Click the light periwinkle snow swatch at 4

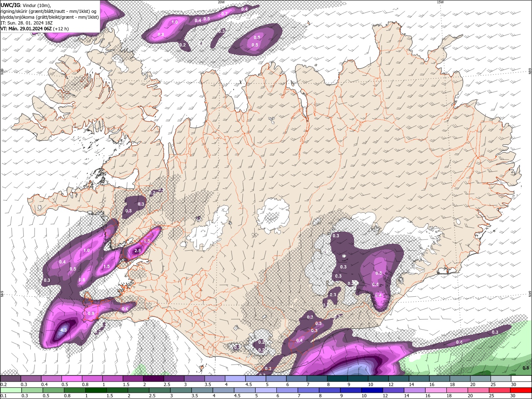tap(235, 379)
